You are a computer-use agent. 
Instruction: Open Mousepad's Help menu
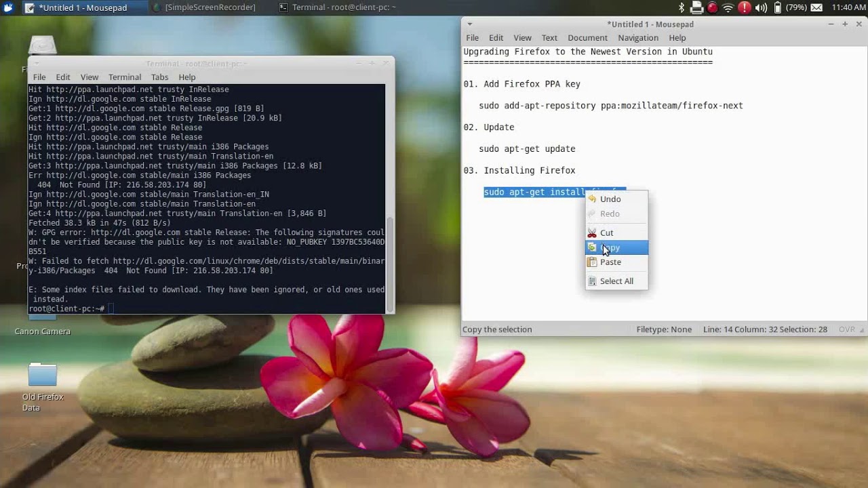(677, 38)
